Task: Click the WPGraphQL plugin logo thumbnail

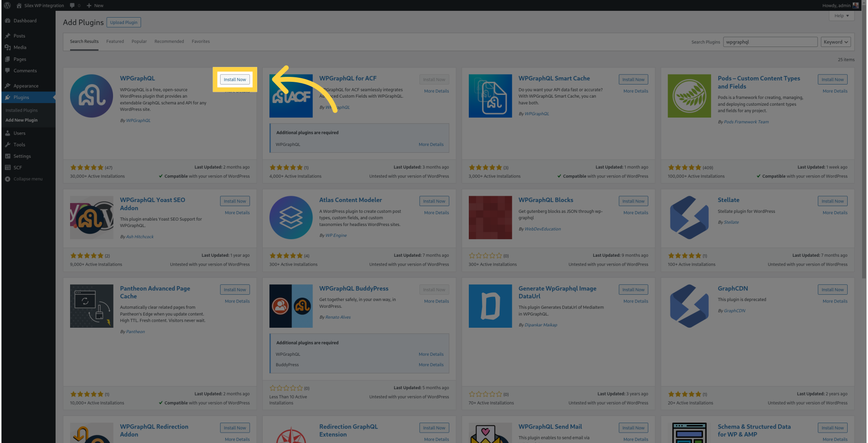Action: coord(91,96)
